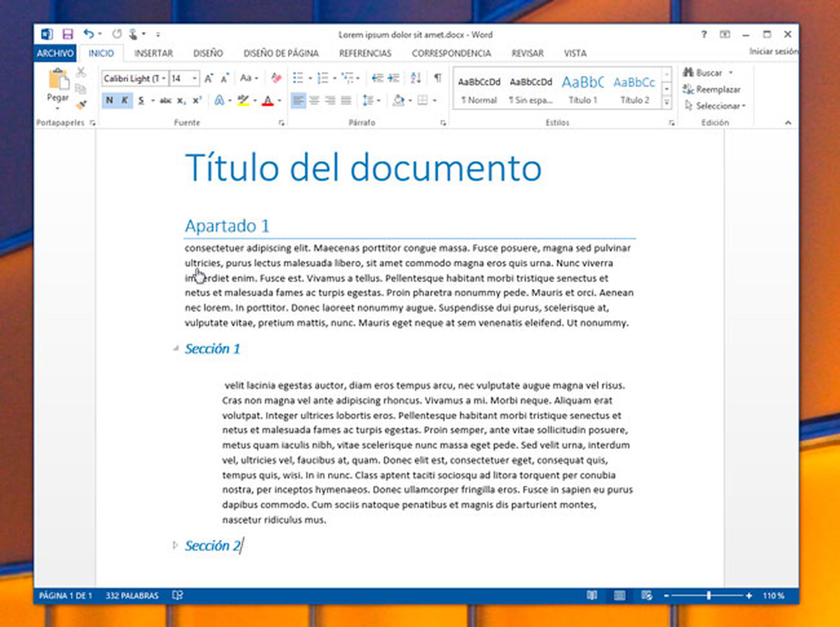Toggle Underline (S) formatting
This screenshot has height=627, width=840.
tap(141, 101)
